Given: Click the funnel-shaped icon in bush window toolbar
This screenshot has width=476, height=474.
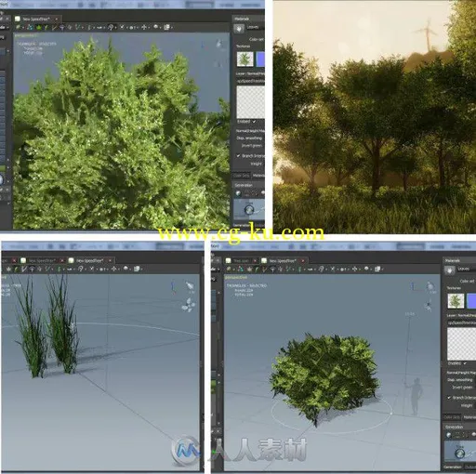Looking at the screenshot, I should coord(272,270).
